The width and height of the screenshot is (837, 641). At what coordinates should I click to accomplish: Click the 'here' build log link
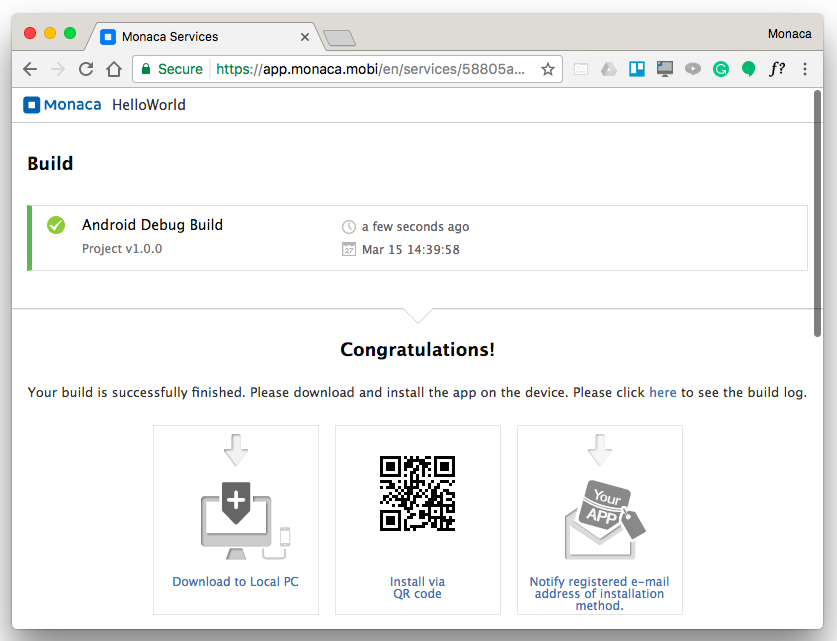tap(662, 392)
